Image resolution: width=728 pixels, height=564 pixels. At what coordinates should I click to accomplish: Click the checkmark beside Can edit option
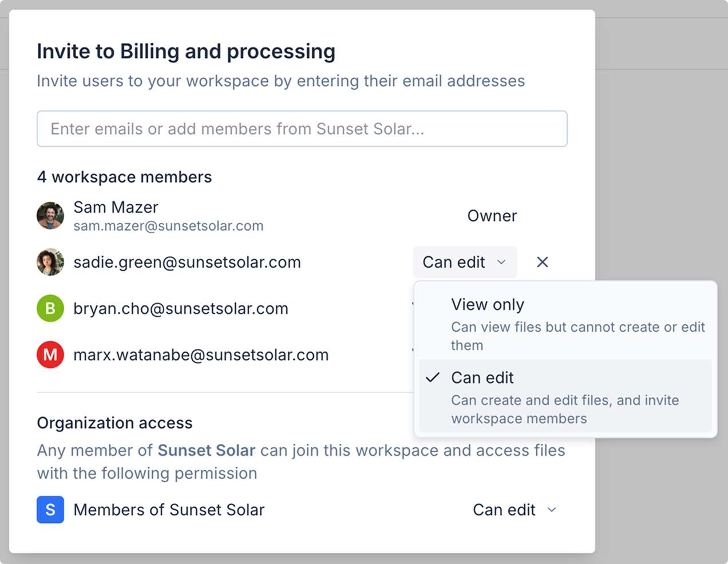[x=433, y=378]
